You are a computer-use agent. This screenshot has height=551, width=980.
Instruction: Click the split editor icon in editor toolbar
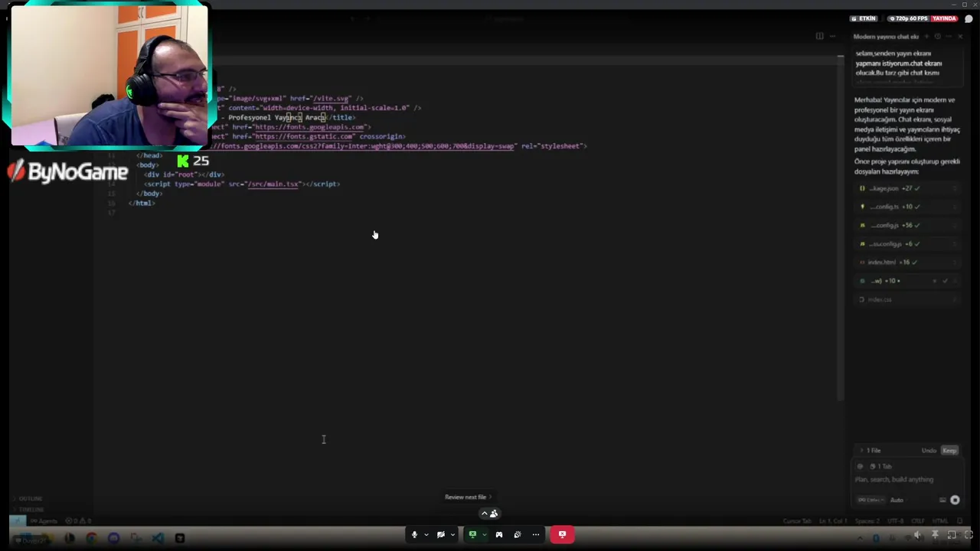tap(819, 36)
